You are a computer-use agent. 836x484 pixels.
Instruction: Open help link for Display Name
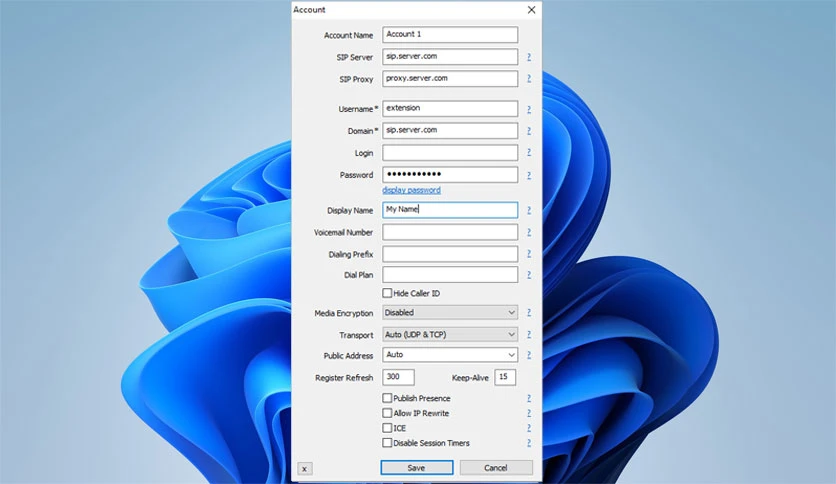[529, 210]
